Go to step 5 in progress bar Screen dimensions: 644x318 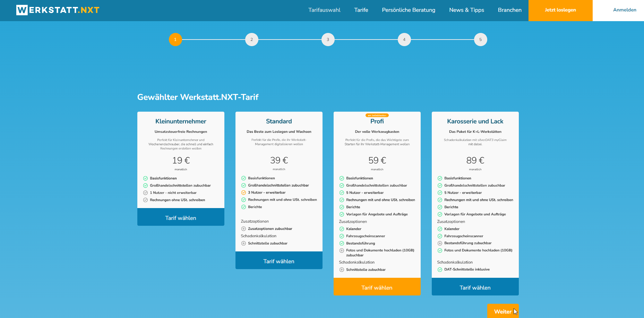pyautogui.click(x=481, y=40)
